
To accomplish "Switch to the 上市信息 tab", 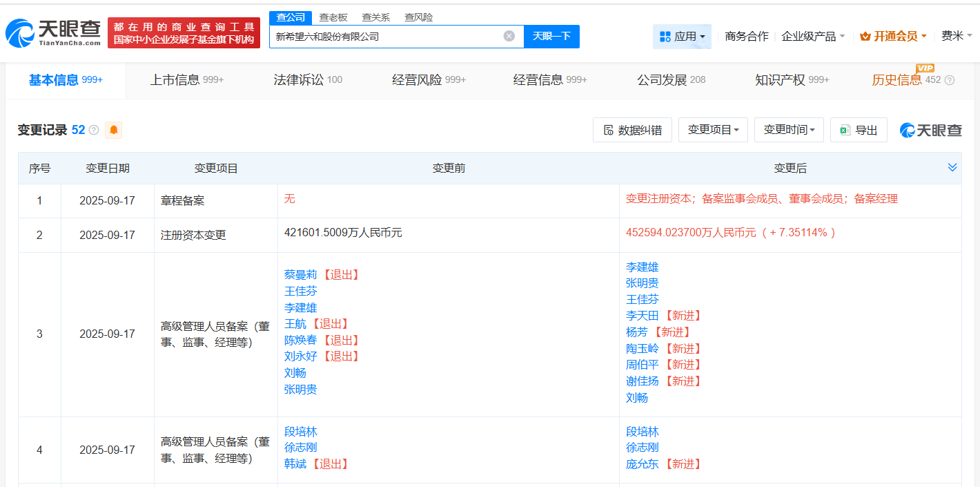I will coord(187,80).
